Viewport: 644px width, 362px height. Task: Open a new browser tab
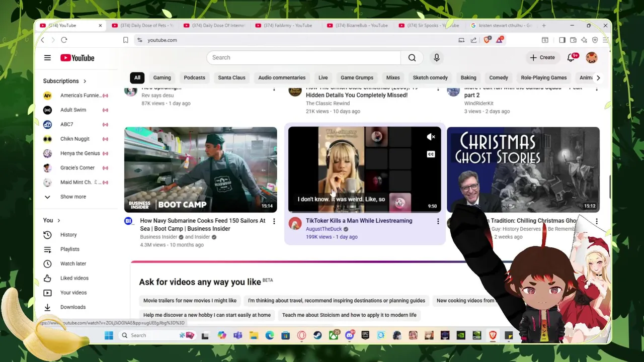[x=544, y=26]
